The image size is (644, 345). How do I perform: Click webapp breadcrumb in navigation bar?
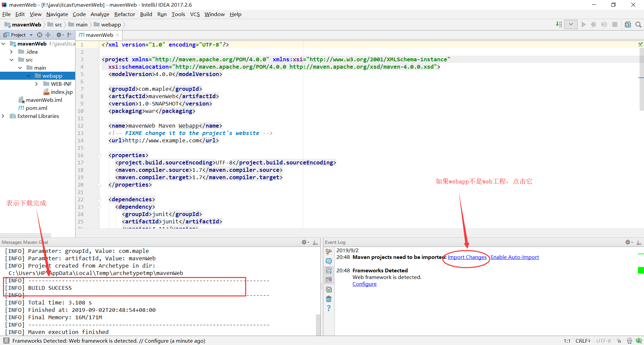coord(108,24)
